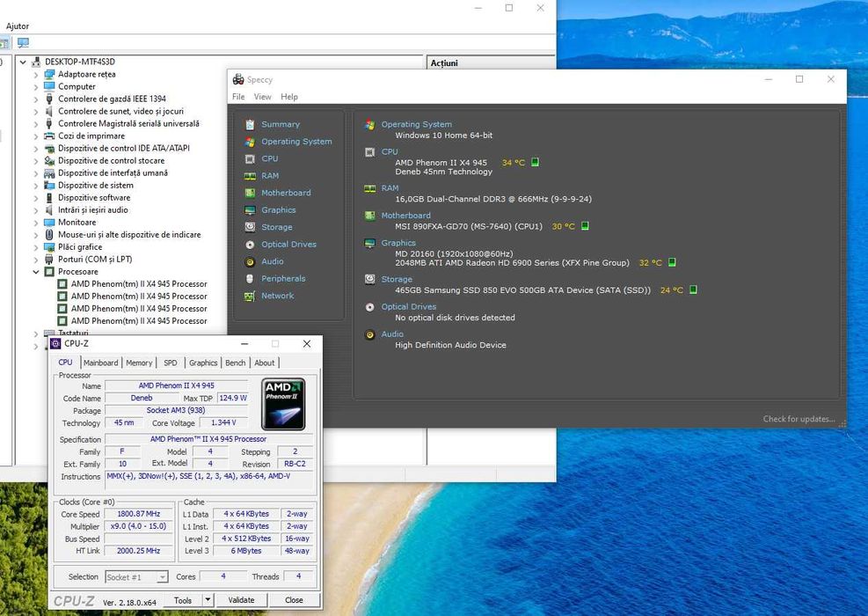Screen dimensions: 868x616
Task: Collapse the Procesoare node
Action: coord(36,272)
